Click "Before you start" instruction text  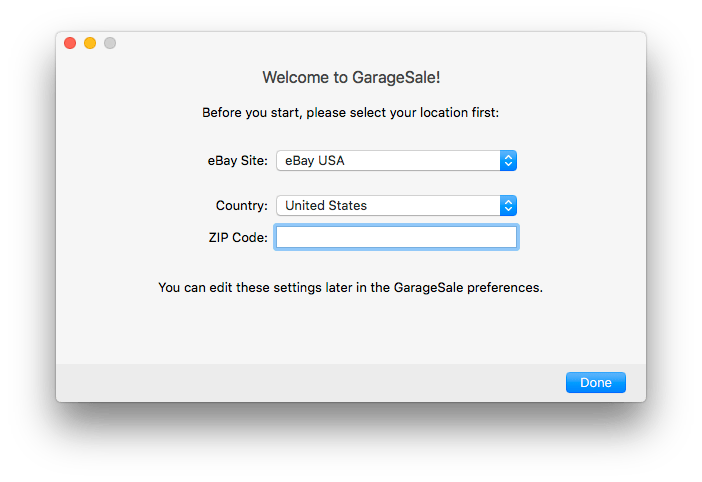pos(350,112)
